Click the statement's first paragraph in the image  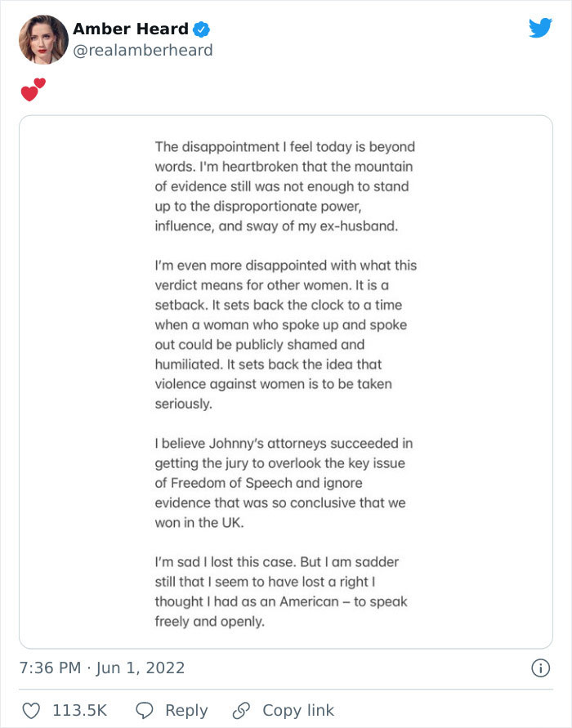[282, 188]
